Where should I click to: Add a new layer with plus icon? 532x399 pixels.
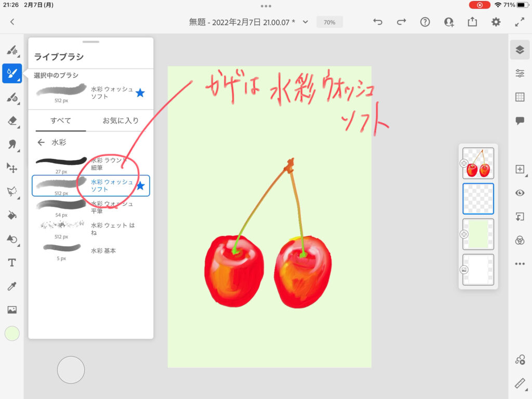[x=520, y=169]
